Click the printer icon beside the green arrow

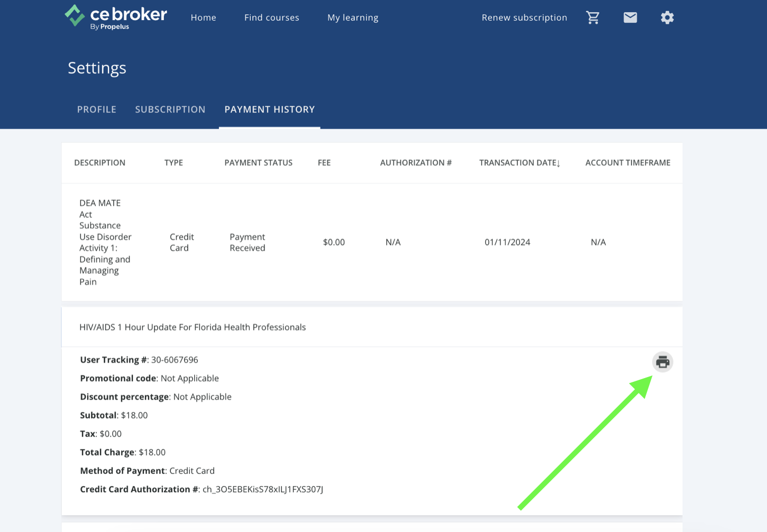point(662,362)
